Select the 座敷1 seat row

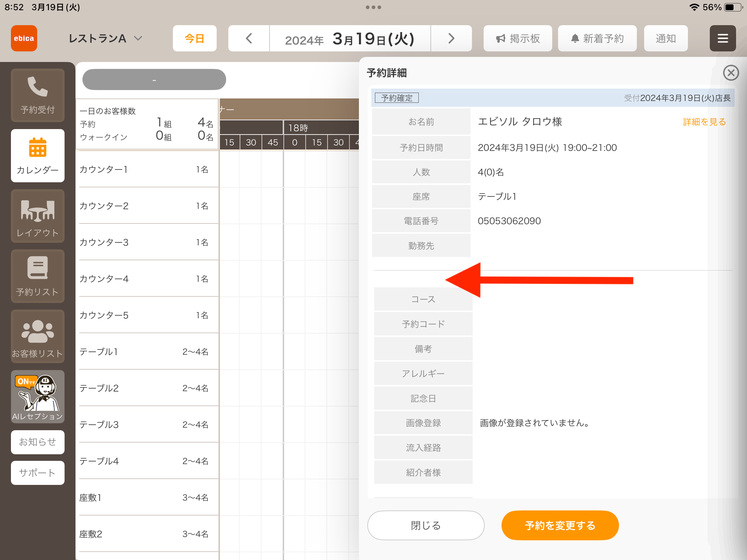[148, 497]
